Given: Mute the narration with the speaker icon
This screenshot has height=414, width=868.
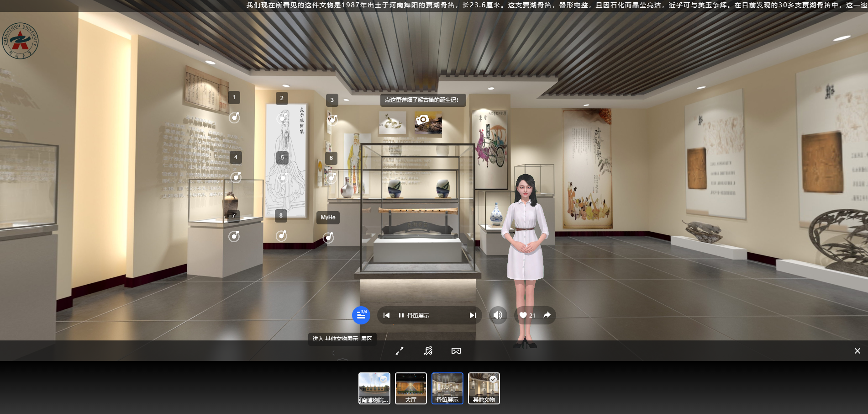Looking at the screenshot, I should pos(498,315).
